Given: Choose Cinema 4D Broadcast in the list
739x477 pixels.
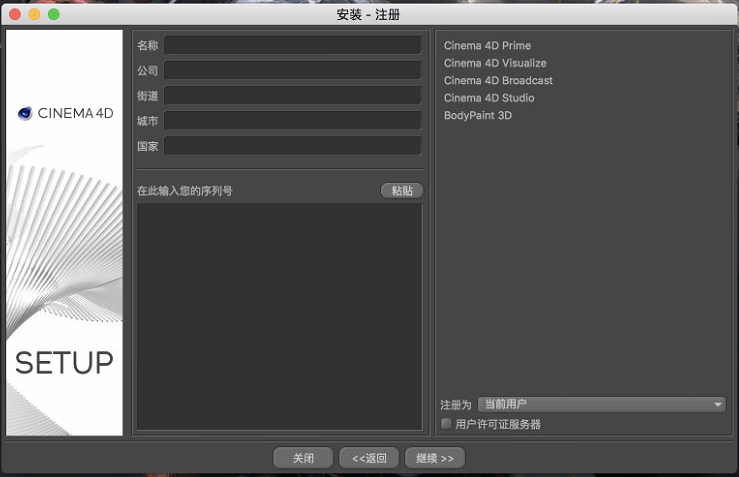Looking at the screenshot, I should (498, 81).
